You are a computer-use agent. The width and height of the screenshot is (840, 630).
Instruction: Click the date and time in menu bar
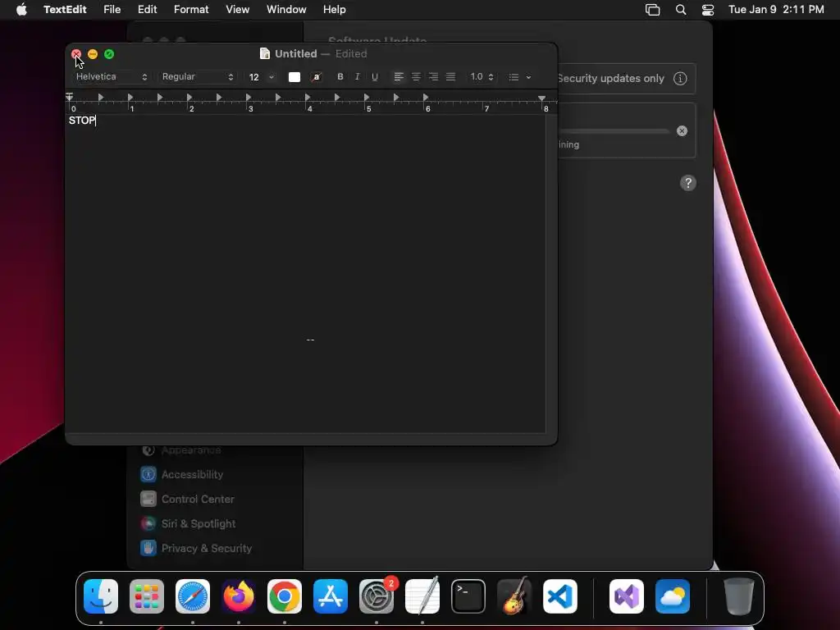(776, 10)
